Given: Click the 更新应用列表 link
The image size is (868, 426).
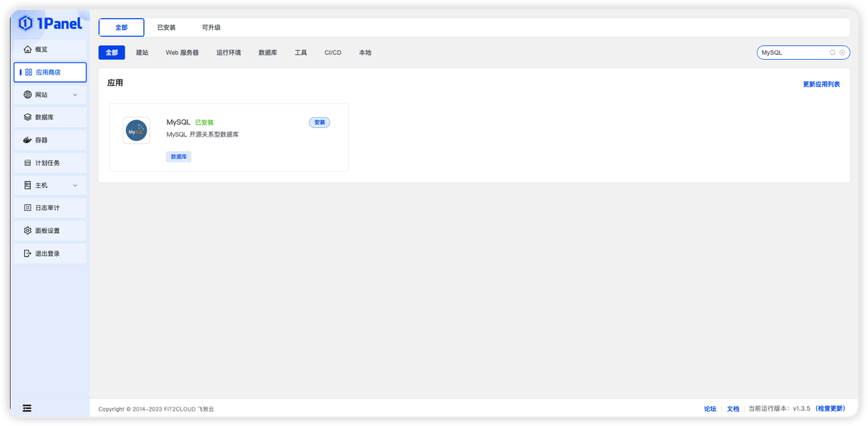Looking at the screenshot, I should pyautogui.click(x=820, y=83).
